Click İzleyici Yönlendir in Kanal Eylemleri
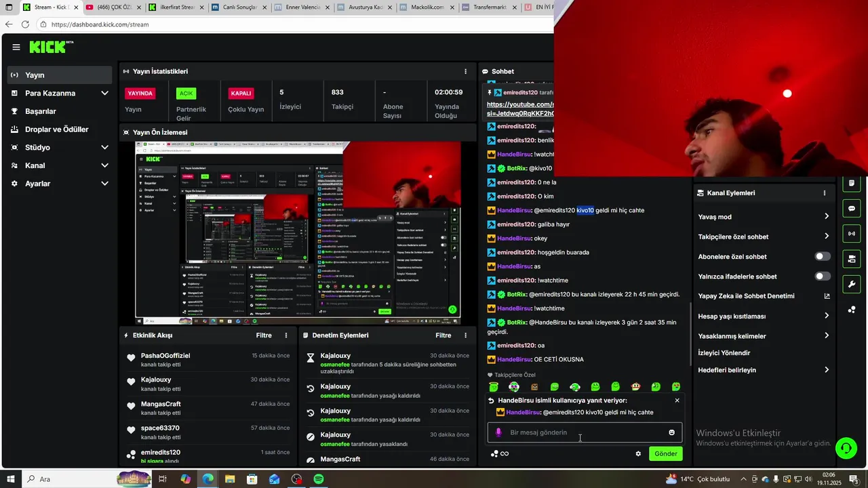 tap(724, 353)
